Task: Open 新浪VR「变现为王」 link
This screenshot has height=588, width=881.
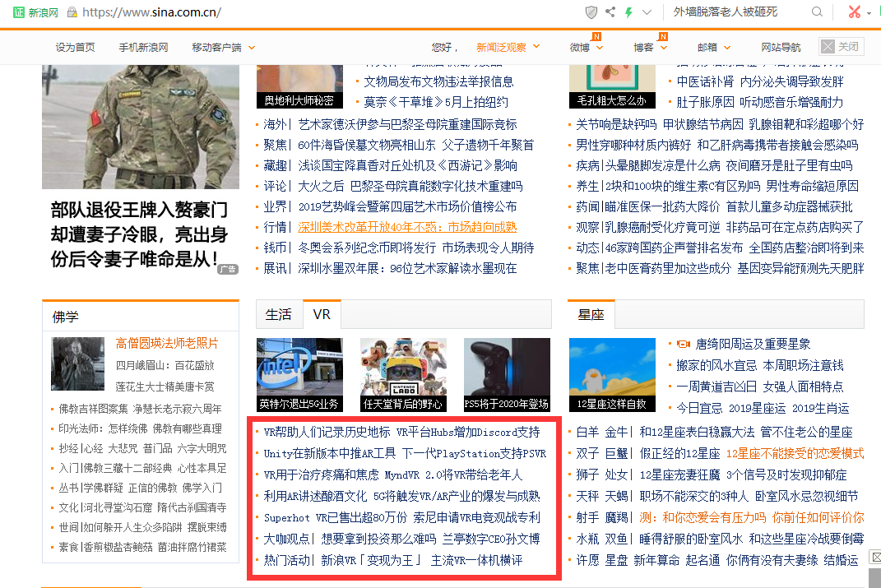Action: pos(371,560)
